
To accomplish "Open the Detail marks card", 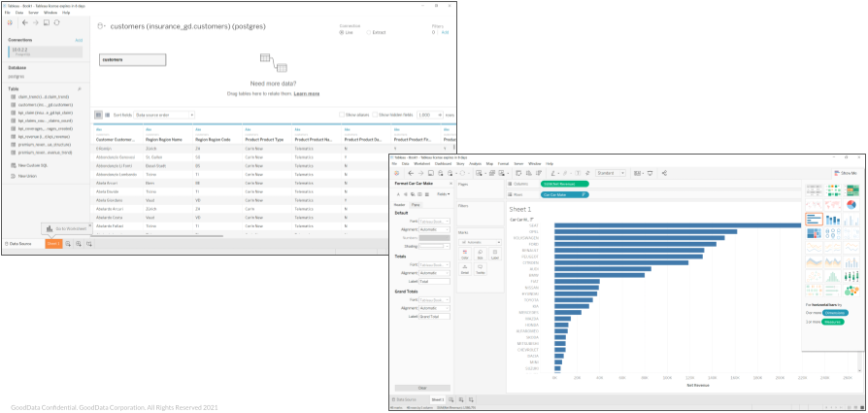I will click(464, 269).
